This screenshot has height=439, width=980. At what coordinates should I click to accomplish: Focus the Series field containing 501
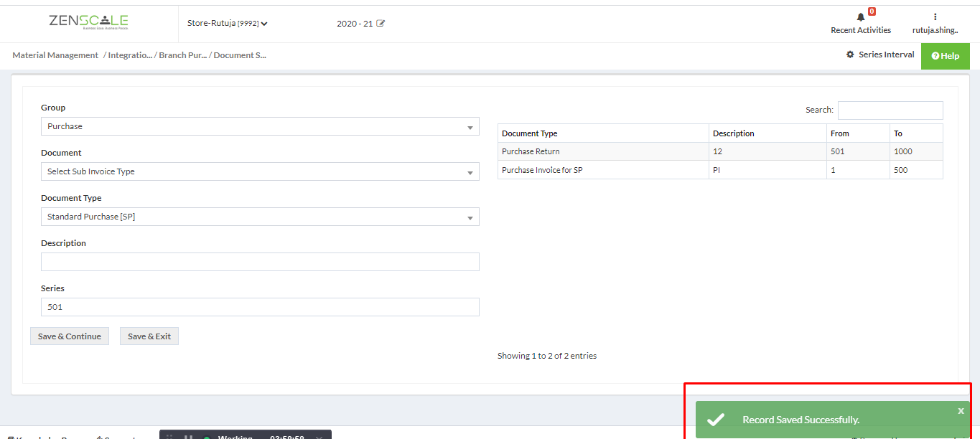[x=260, y=307]
